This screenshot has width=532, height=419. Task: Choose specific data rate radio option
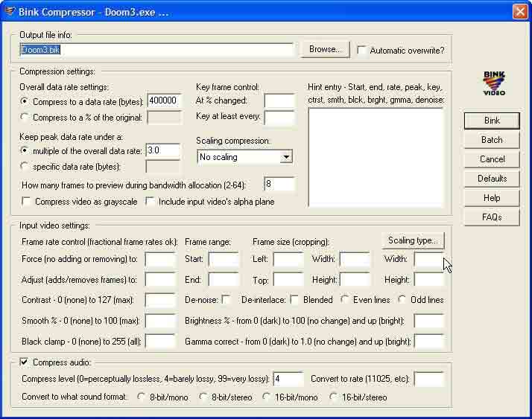pyautogui.click(x=25, y=167)
